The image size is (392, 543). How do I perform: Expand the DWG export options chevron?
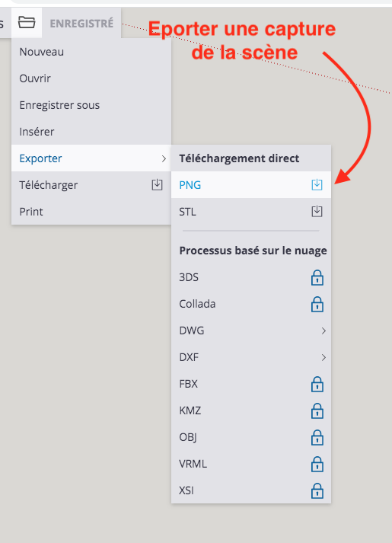tap(323, 331)
